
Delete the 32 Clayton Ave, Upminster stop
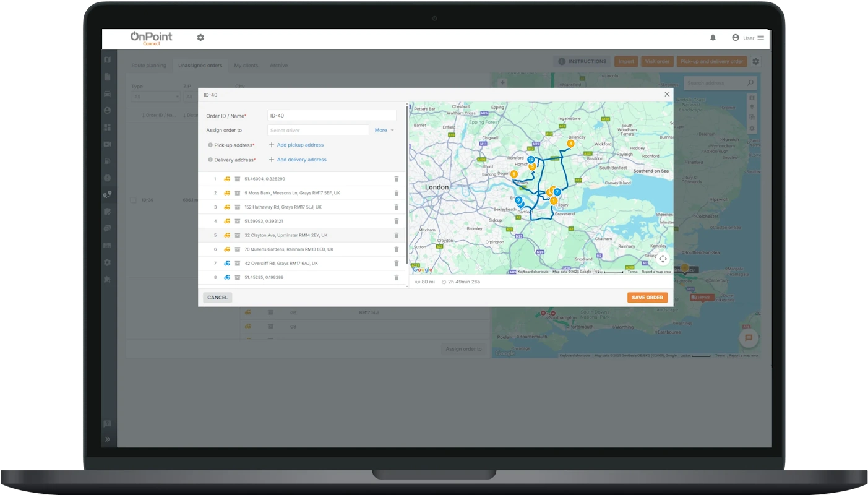(397, 235)
